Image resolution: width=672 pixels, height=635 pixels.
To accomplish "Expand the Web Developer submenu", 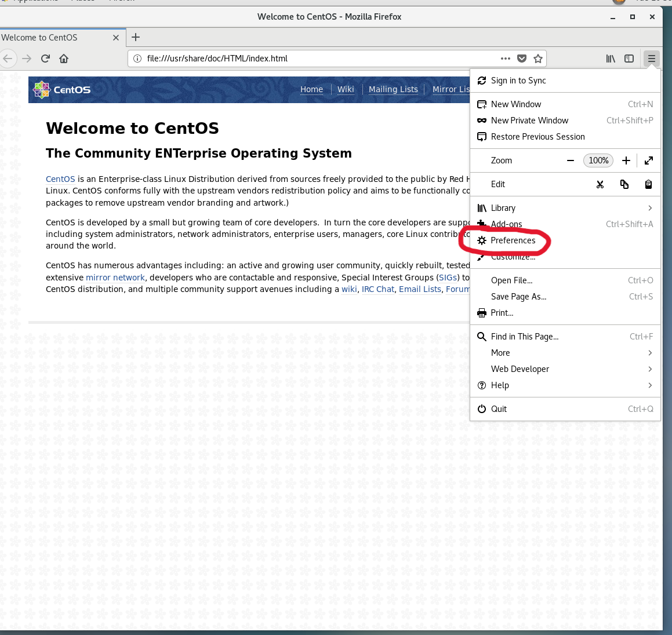I will coord(565,369).
